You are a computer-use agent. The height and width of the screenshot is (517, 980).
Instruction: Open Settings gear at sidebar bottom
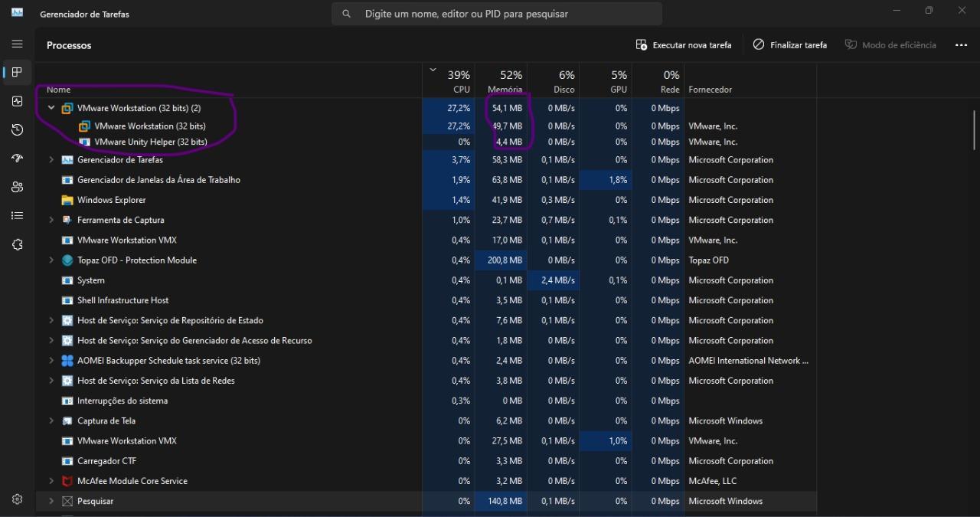point(17,499)
